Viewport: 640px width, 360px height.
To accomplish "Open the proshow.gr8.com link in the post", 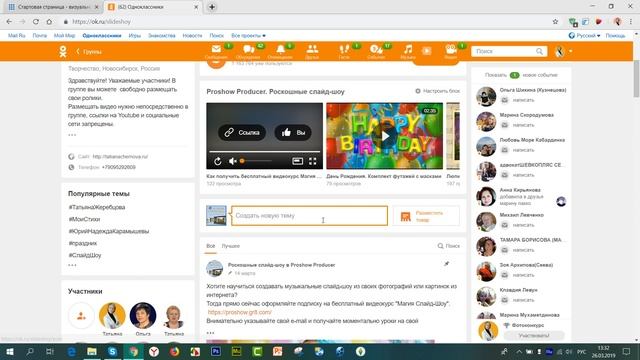I will [240, 312].
